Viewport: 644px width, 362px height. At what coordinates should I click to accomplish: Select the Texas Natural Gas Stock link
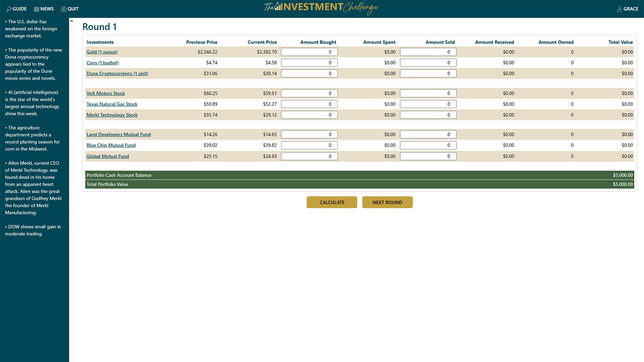click(112, 104)
